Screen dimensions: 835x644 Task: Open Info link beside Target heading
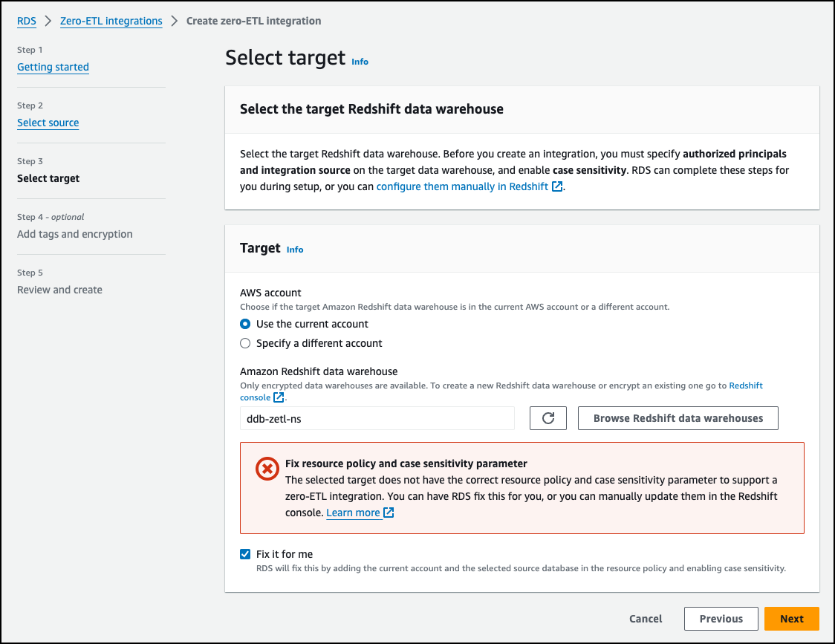[295, 250]
